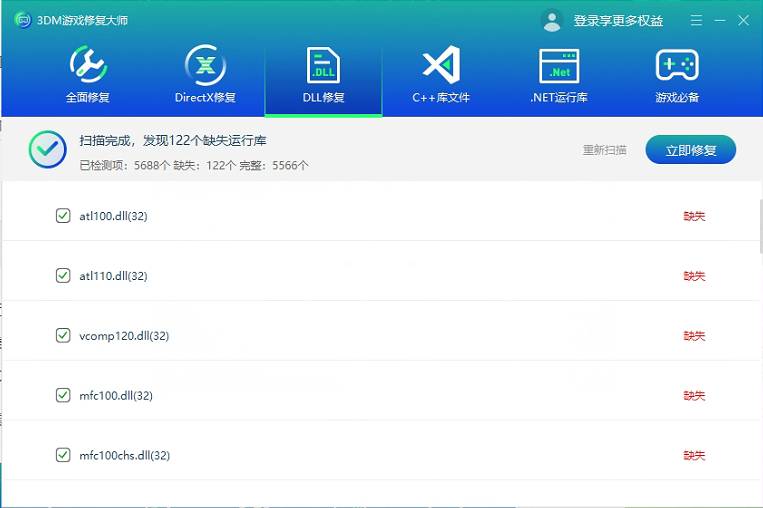Switch to the DLL修复 tab label
The width and height of the screenshot is (763, 508).
pos(324,97)
